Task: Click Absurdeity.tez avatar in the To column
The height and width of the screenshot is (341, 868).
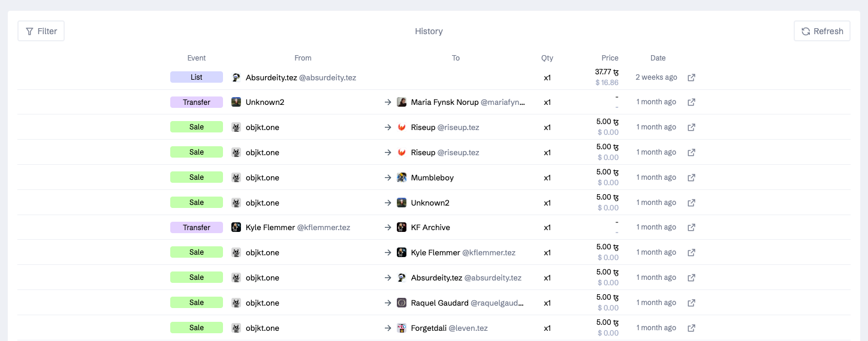Action: tap(402, 277)
